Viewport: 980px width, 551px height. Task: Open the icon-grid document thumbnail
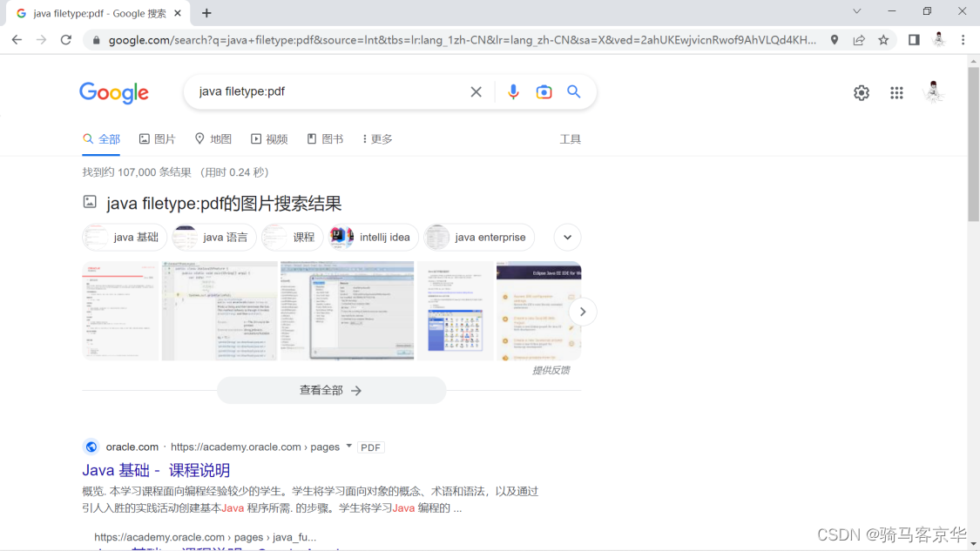coord(455,311)
